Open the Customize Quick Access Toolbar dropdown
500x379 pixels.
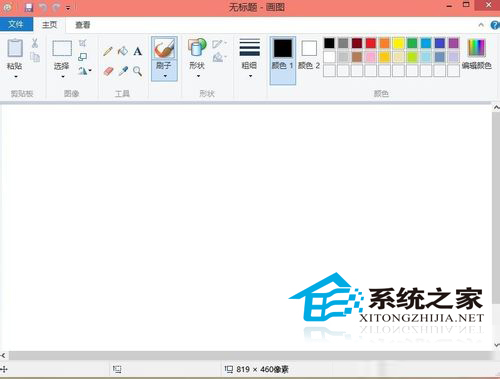coord(68,8)
